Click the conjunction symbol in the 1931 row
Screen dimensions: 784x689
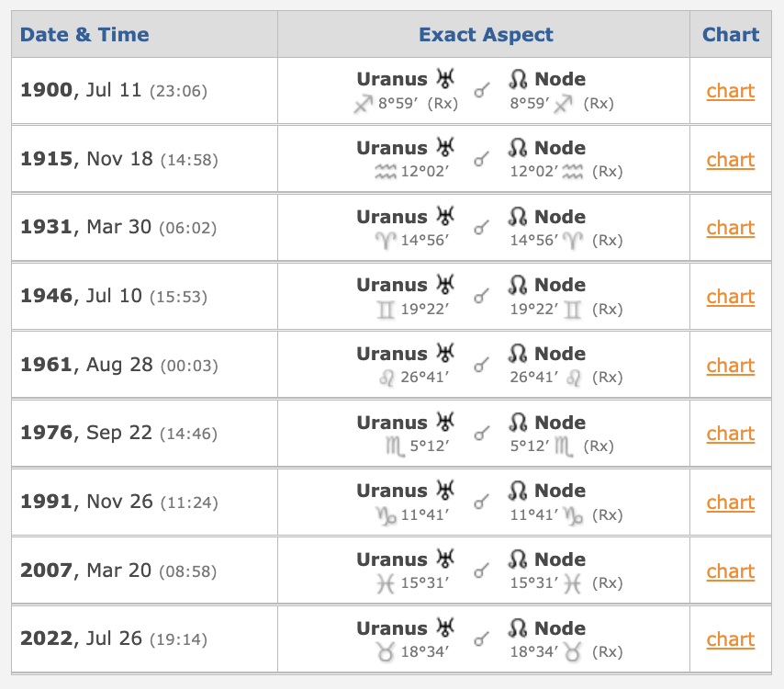(x=481, y=229)
